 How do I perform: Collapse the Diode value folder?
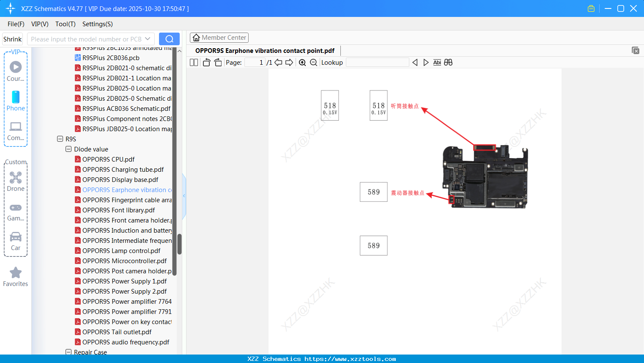point(69,149)
